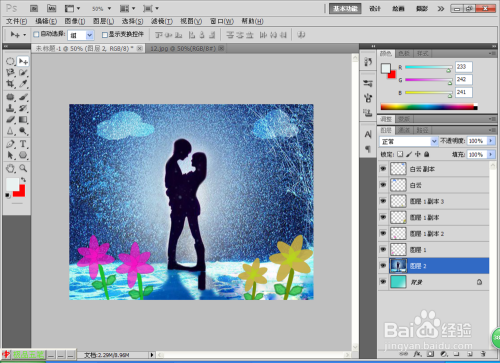Click the R value field 233

point(464,67)
